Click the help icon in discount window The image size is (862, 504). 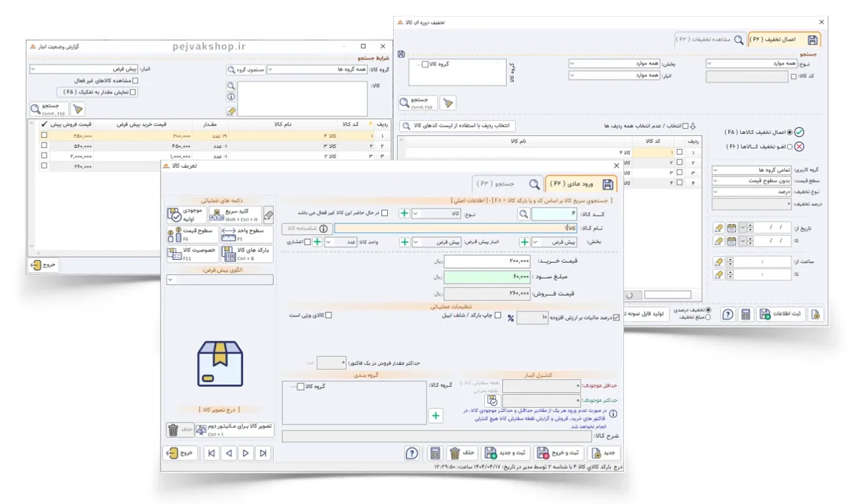tap(727, 314)
